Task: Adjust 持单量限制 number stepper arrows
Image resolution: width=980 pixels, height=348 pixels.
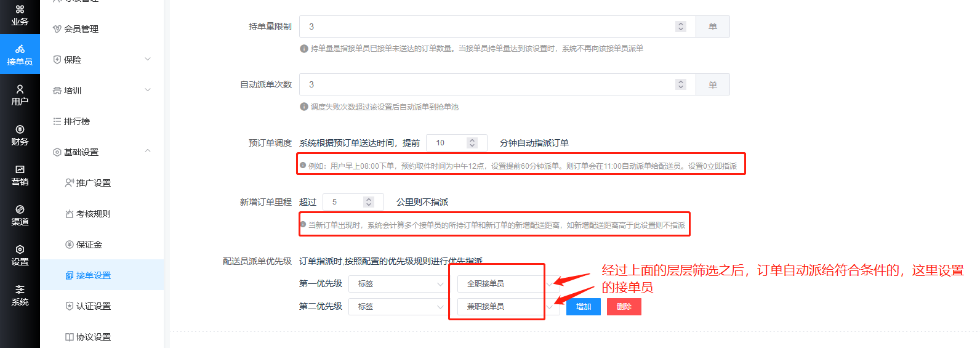Action: point(680,26)
